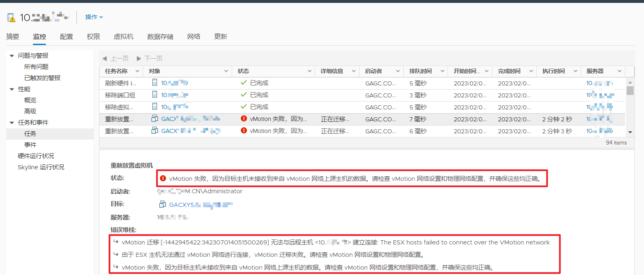644x275 pixels.
Task: Switch to the 虚拟机 tab
Action: point(123,36)
